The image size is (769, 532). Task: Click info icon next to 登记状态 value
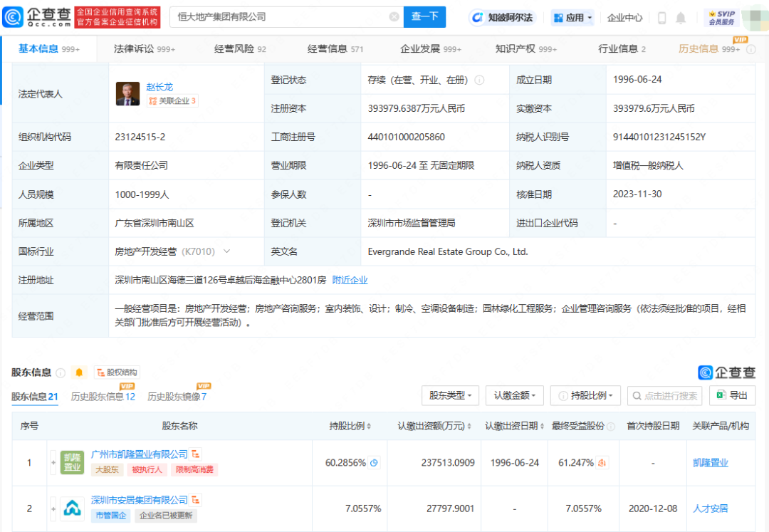480,80
